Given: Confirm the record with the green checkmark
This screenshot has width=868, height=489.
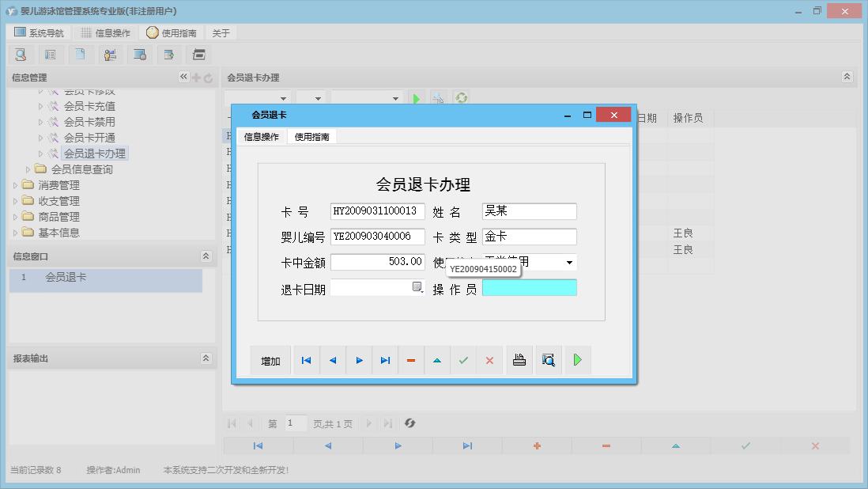Looking at the screenshot, I should point(463,360).
